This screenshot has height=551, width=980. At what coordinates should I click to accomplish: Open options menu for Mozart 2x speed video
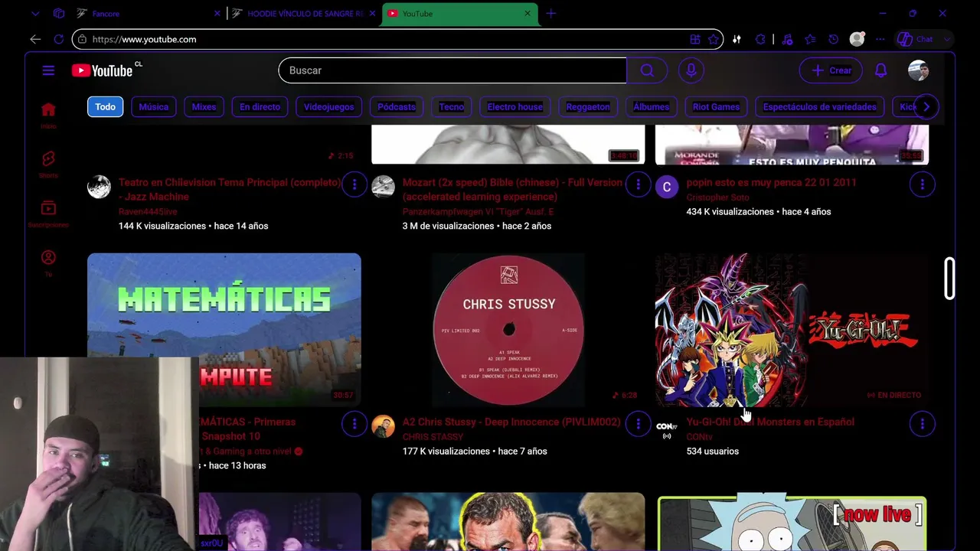(x=638, y=184)
